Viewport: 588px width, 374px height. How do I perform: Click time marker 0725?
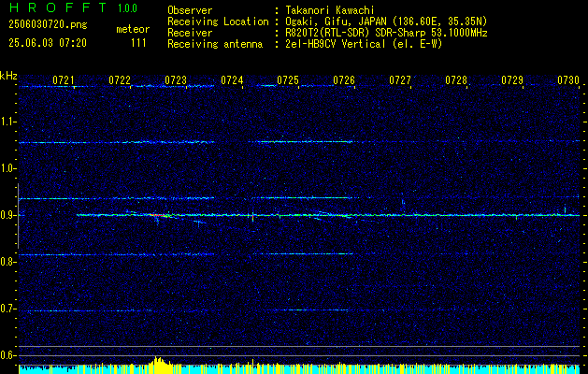[x=288, y=79]
